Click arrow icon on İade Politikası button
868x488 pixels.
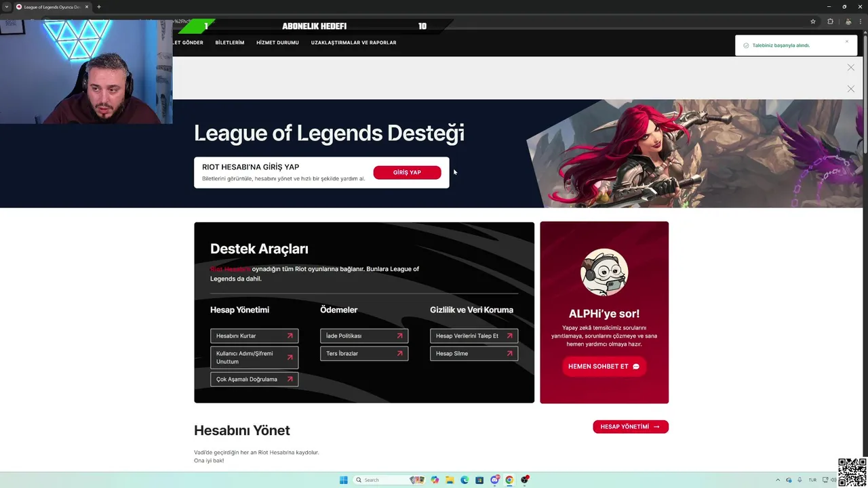399,335
